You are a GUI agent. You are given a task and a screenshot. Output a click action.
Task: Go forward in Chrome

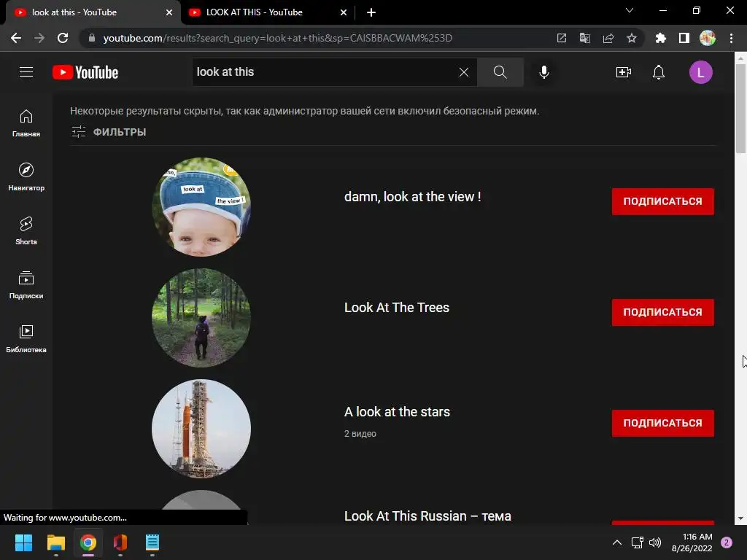click(39, 38)
